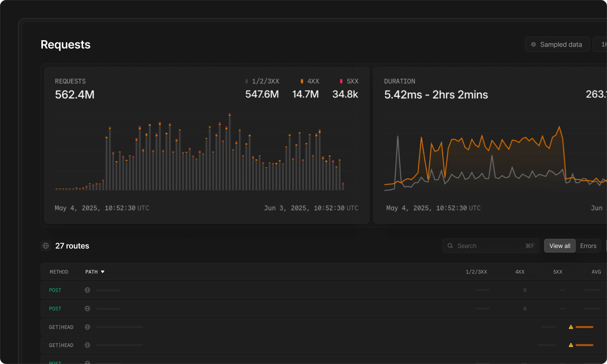This screenshot has width=607, height=364.
Task: Switch to the Errors tab
Action: coord(588,246)
